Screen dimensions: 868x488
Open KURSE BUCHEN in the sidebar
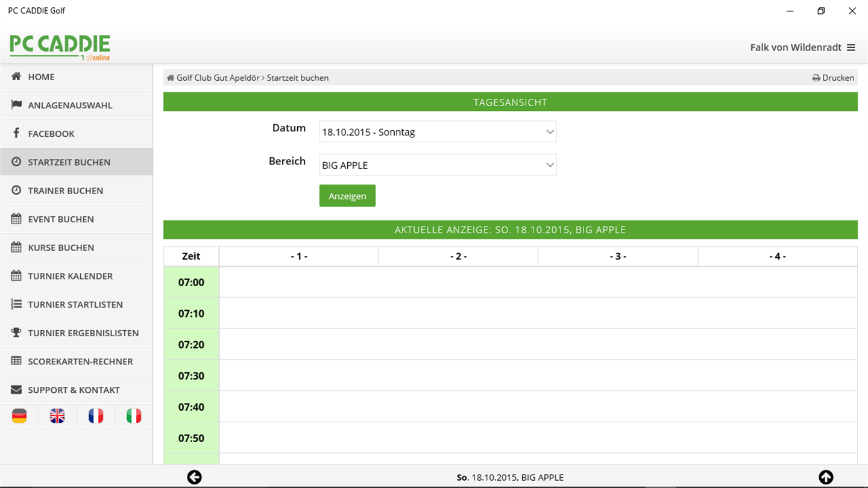pyautogui.click(x=77, y=248)
